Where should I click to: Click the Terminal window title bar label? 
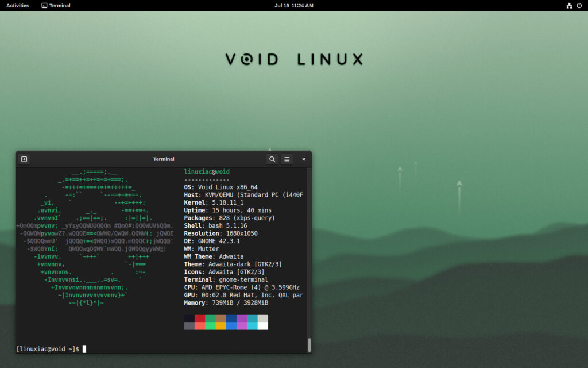coord(164,159)
